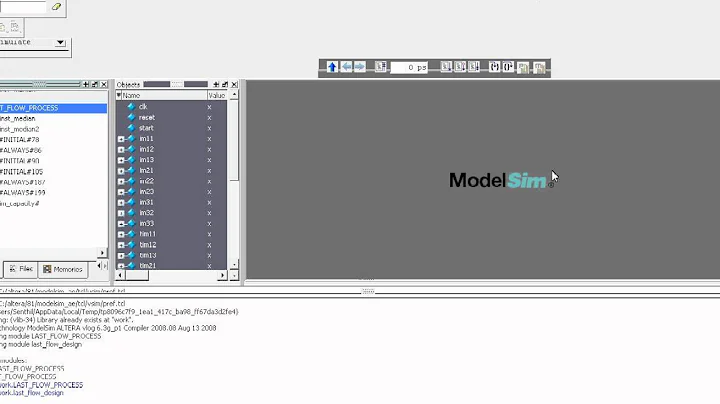
Task: Click the last toolbar icon at right end
Action: pyautogui.click(x=539, y=68)
